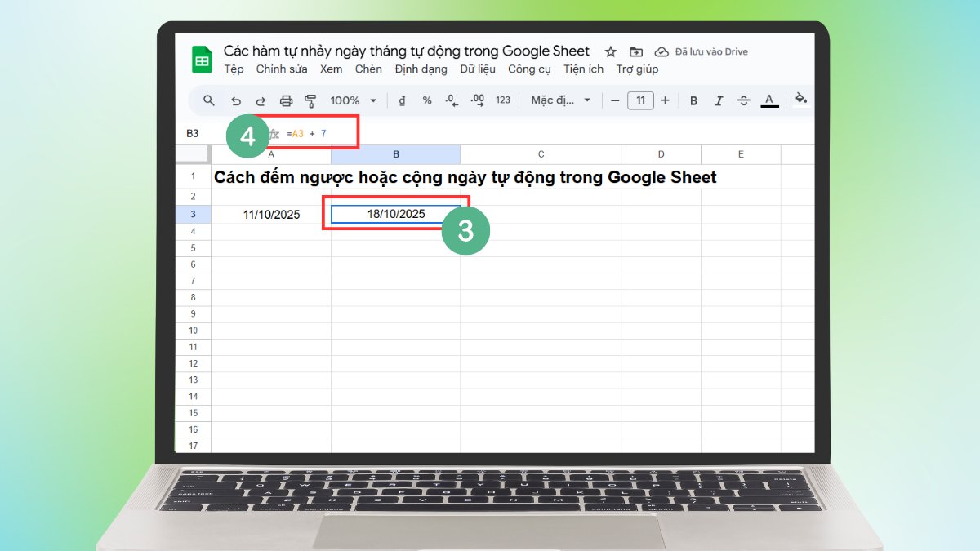This screenshot has width=980, height=551.
Task: Open Search in the menus
Action: click(209, 100)
